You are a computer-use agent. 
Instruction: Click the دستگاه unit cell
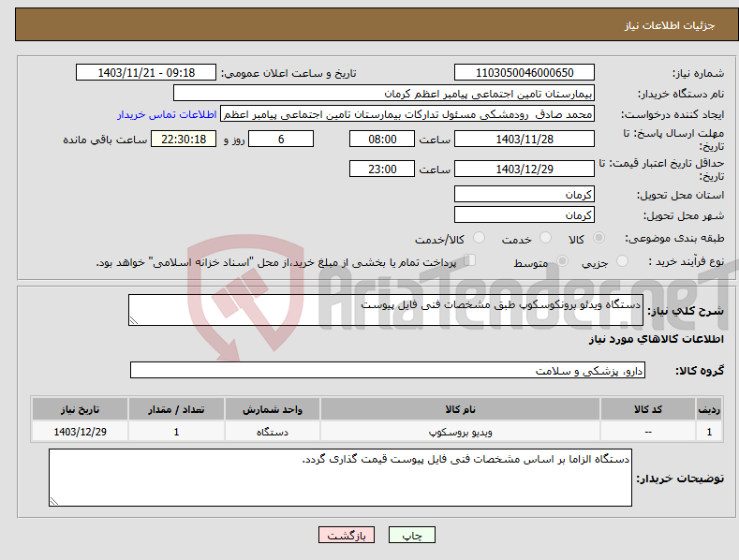(273, 432)
